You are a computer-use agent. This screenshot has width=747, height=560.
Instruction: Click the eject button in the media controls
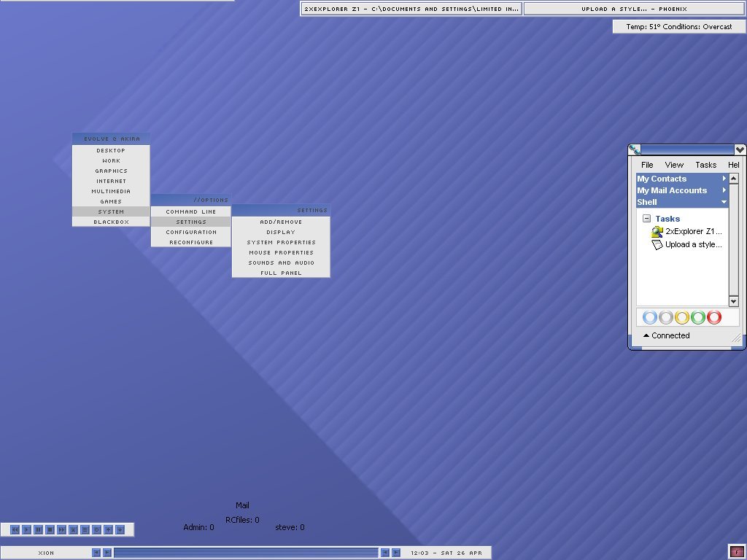(74, 529)
